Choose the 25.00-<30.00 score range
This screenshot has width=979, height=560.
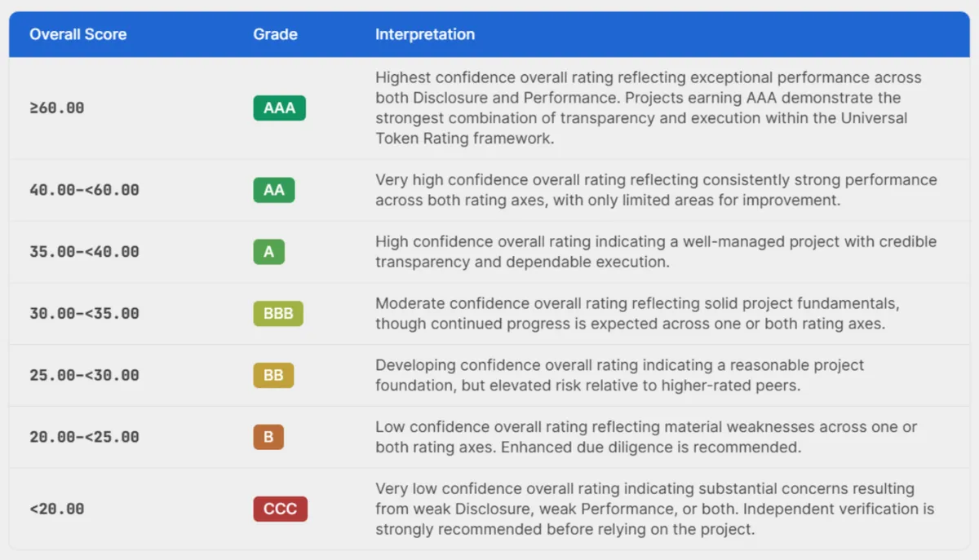(x=85, y=376)
